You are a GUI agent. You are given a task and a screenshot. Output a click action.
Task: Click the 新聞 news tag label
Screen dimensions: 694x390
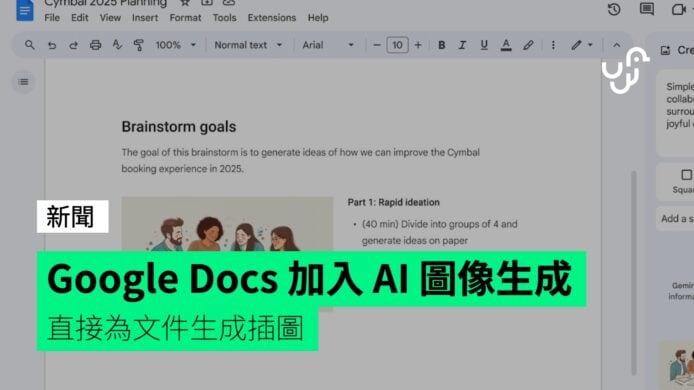coord(72,216)
